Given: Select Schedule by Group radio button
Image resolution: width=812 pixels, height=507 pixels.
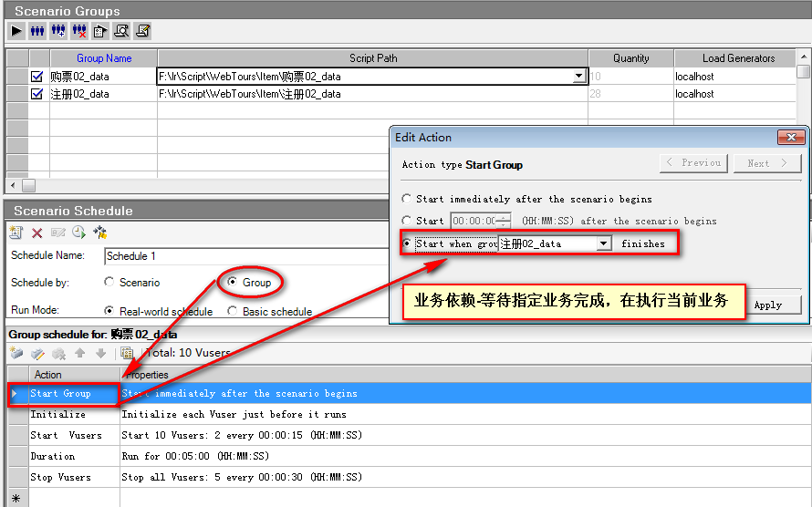Looking at the screenshot, I should (x=232, y=282).
